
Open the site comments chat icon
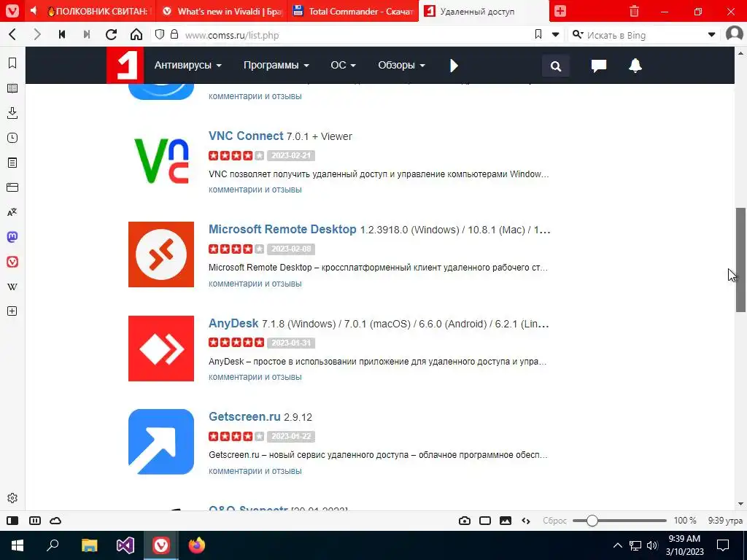point(598,66)
